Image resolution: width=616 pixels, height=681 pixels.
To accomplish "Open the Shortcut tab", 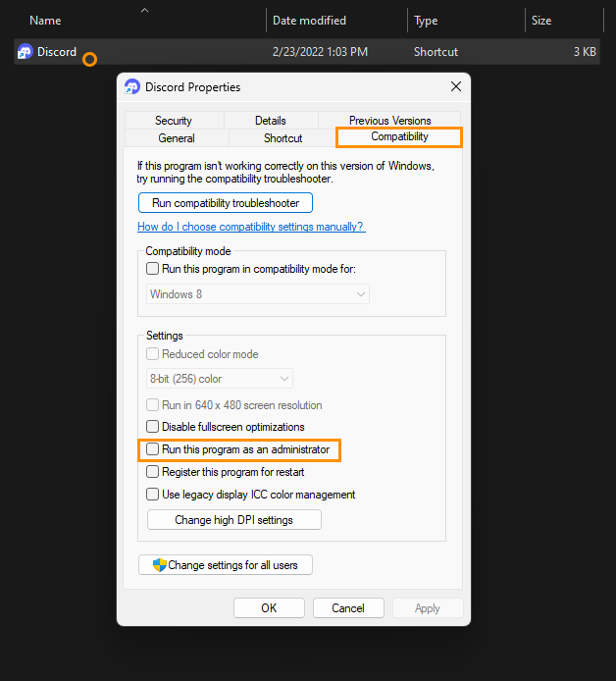I will click(x=282, y=138).
